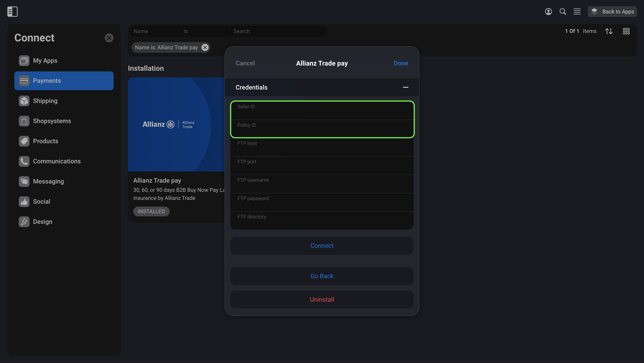Image resolution: width=644 pixels, height=363 pixels.
Task: Open the Communications category
Action: 64,161
